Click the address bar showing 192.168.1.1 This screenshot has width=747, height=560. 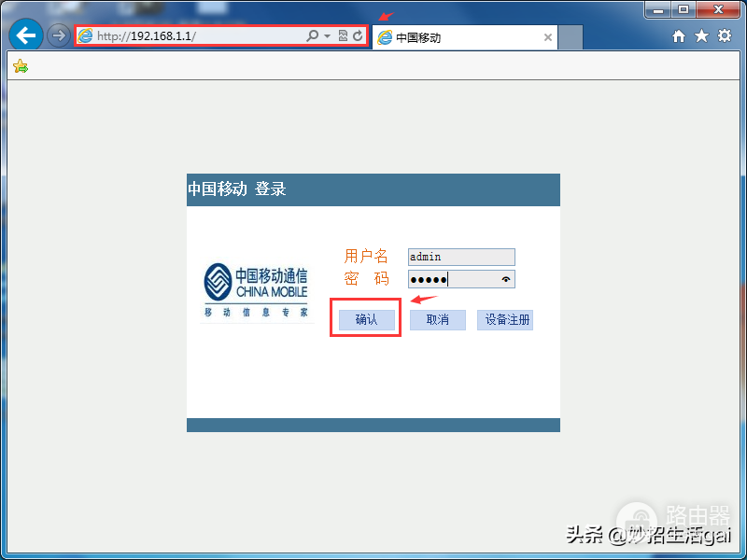click(x=220, y=35)
